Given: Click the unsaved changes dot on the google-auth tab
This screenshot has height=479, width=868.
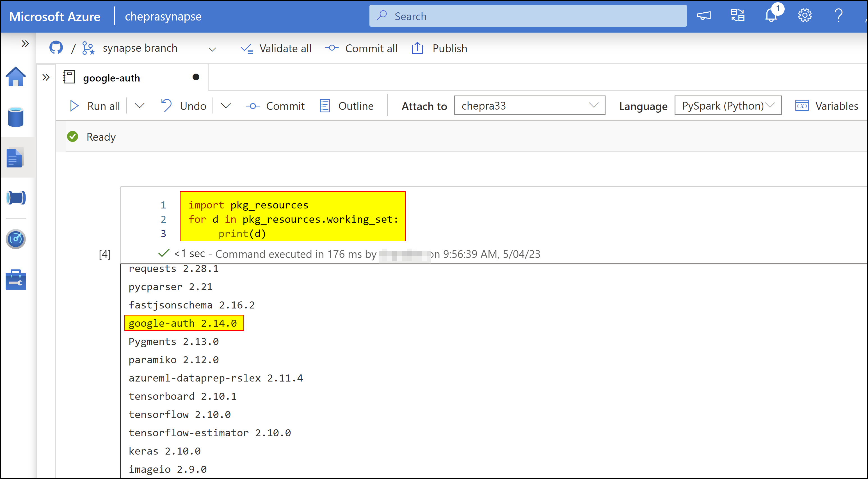Looking at the screenshot, I should pyautogui.click(x=196, y=77).
